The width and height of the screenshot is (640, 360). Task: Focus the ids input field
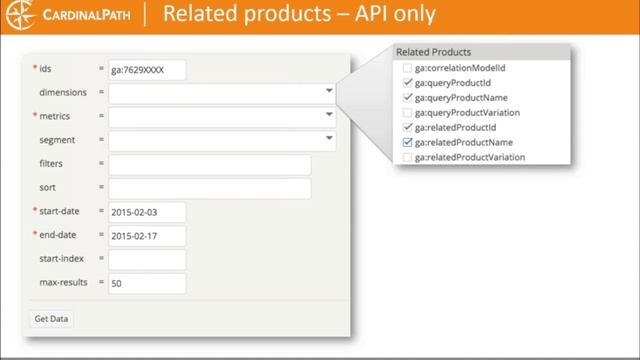(147, 70)
